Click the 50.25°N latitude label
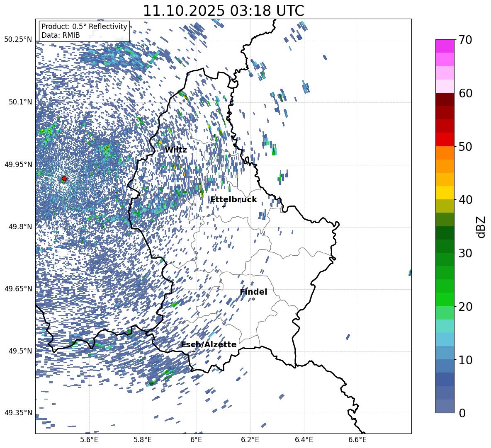 pyautogui.click(x=18, y=40)
